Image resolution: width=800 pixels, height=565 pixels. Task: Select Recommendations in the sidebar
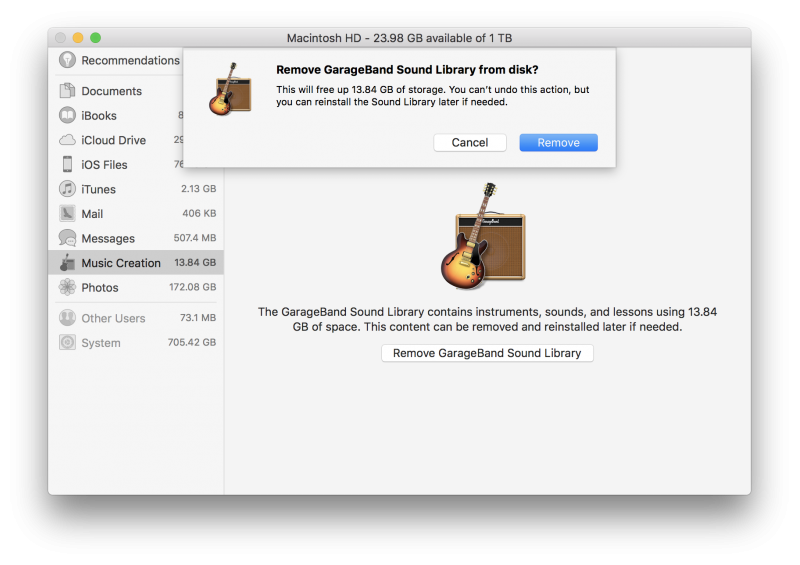pyautogui.click(x=130, y=60)
